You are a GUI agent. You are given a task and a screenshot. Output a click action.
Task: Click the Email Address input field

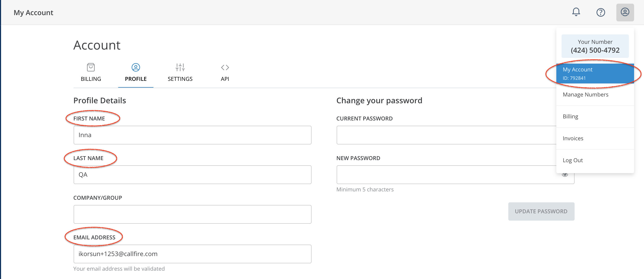[192, 254]
